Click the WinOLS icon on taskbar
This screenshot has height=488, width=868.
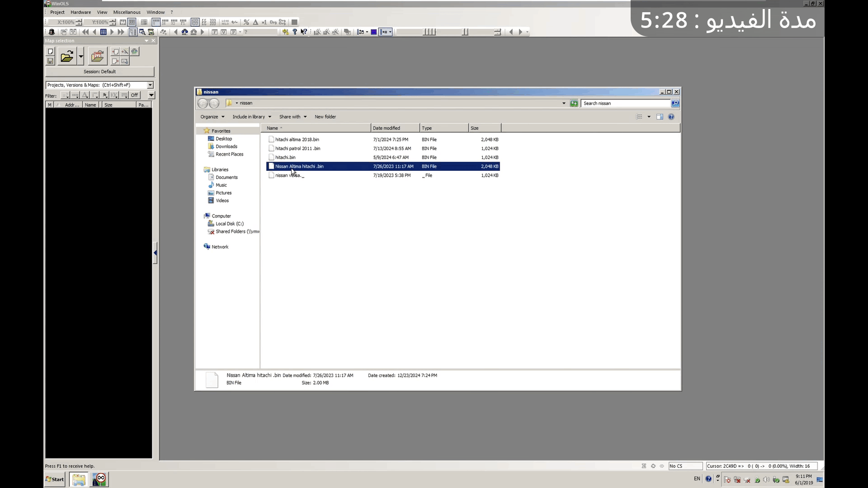[x=99, y=479]
